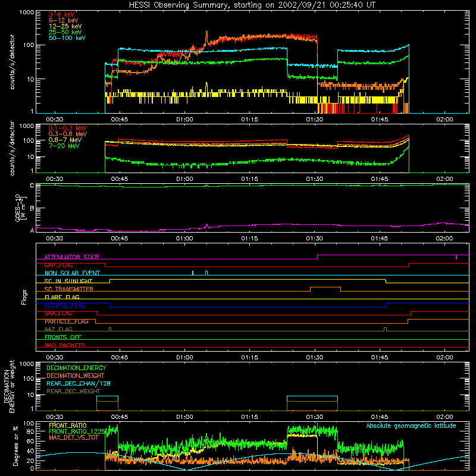Select the GAP_FLAG label

(58, 265)
